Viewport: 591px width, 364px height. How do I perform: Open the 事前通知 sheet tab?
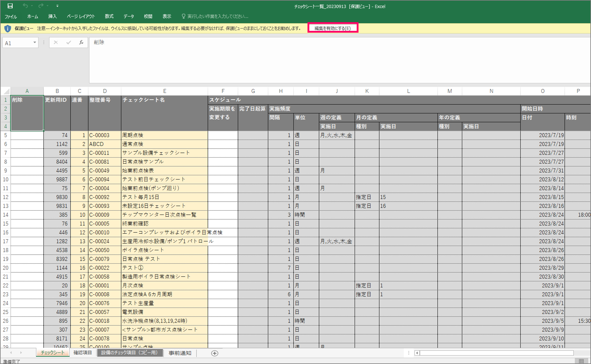[180, 353]
